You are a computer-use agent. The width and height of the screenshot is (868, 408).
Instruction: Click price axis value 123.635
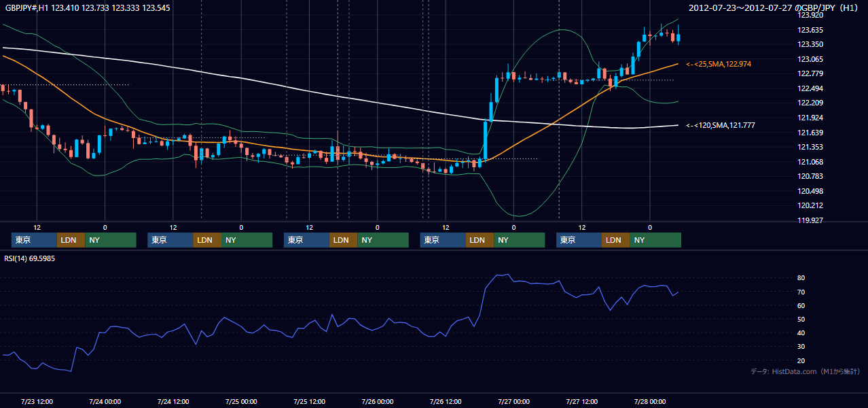pos(811,30)
